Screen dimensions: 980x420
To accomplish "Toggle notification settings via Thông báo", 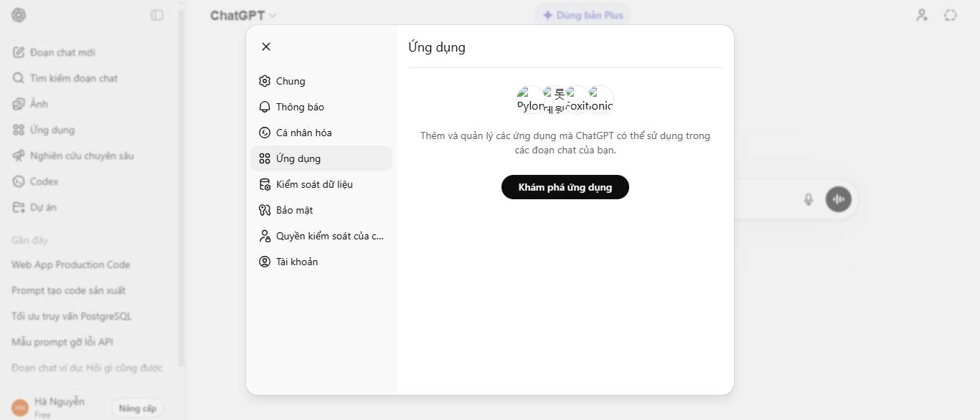I will click(x=299, y=106).
